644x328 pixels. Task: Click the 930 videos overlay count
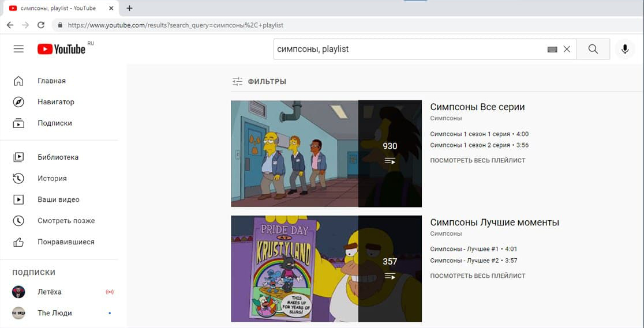point(390,146)
